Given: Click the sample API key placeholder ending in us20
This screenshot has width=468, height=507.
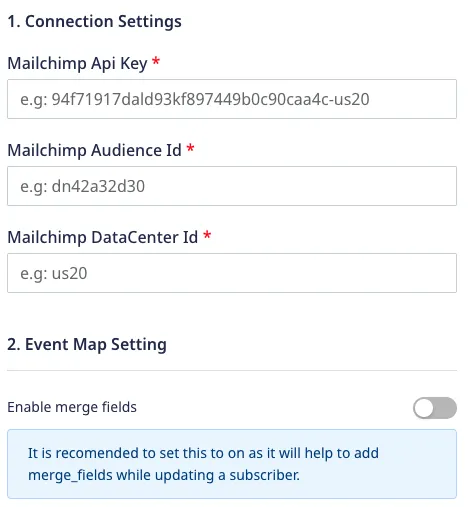Looking at the screenshot, I should point(195,100).
